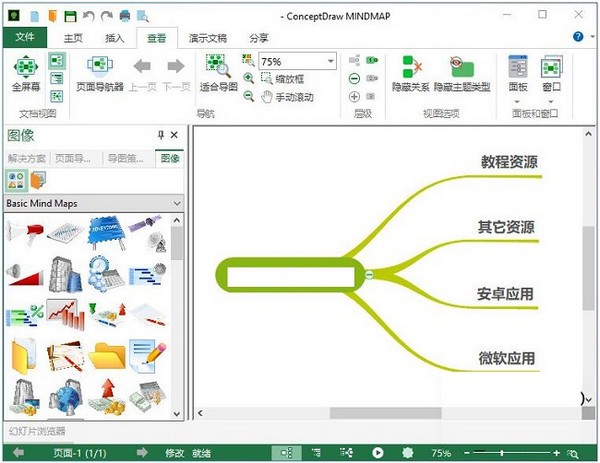Screen dimensions: 600x463
Task: Click Hide Relations (隐藏关系) icon
Action: (x=410, y=70)
